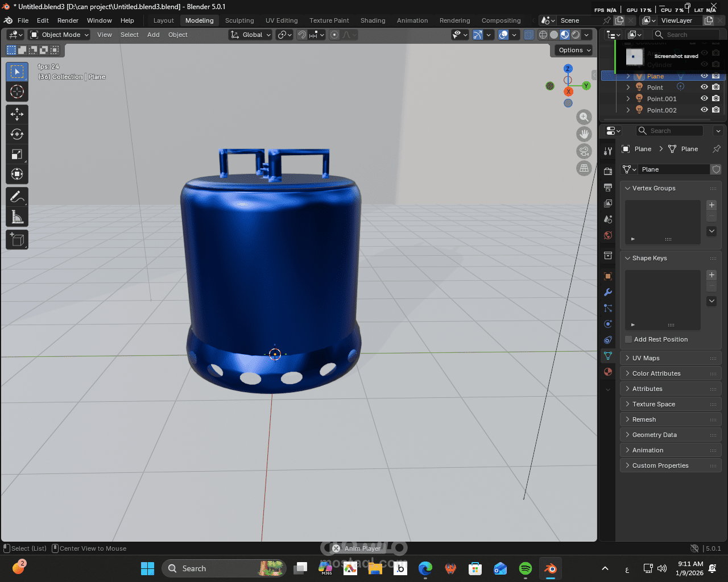Open the Material properties tab
Image resolution: width=728 pixels, height=582 pixels.
coord(608,372)
